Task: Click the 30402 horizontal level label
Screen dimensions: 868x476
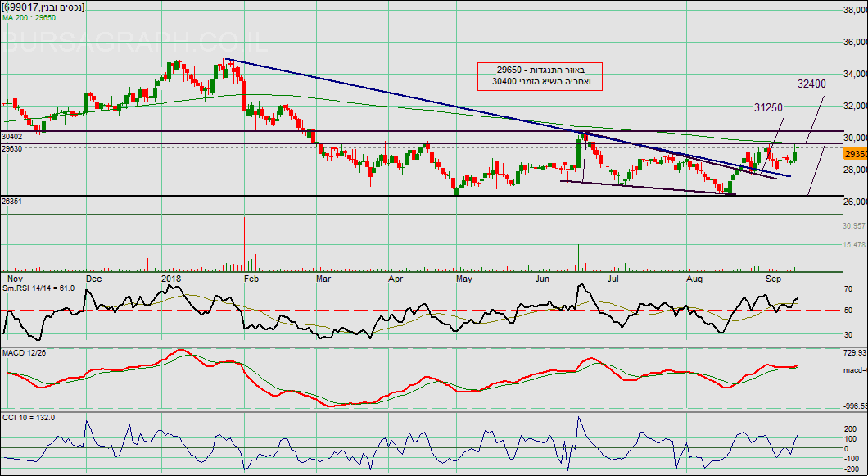Action: coord(12,137)
